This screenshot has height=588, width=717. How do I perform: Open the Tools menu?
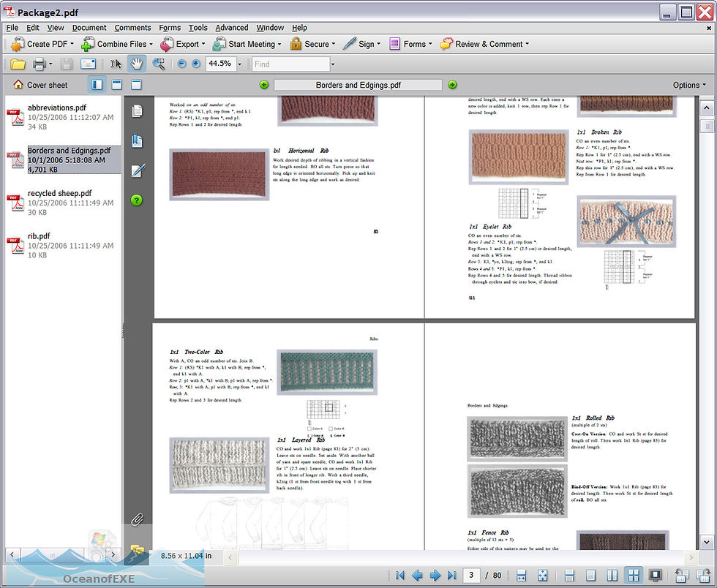(x=198, y=28)
